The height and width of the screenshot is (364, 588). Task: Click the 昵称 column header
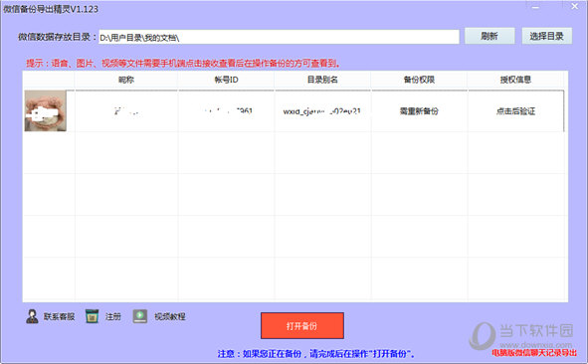pos(126,80)
